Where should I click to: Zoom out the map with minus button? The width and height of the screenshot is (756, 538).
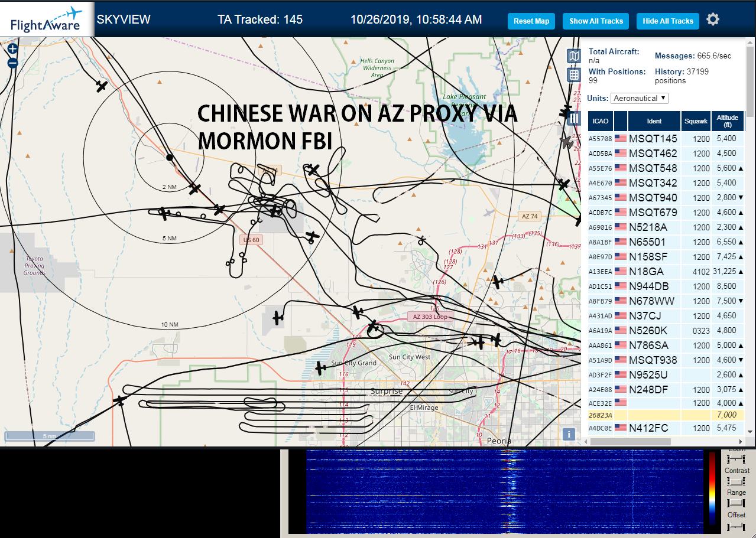(x=12, y=63)
